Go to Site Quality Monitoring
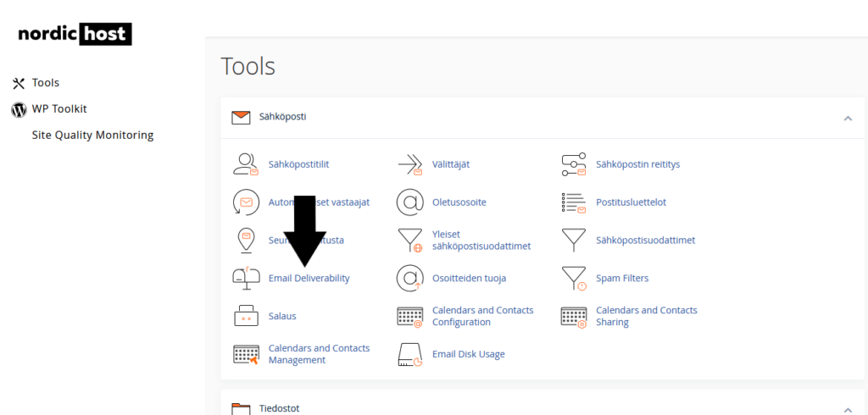 click(92, 136)
